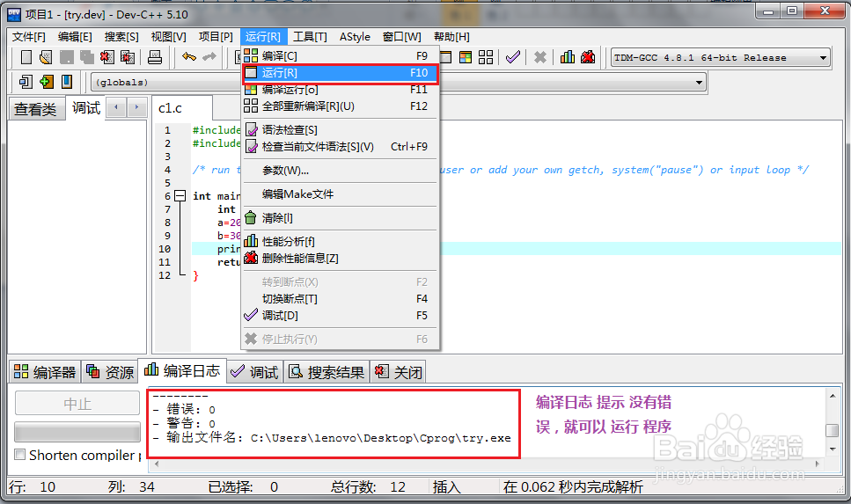
Task: Choose 调试[D] F5 menu entry
Action: (x=341, y=316)
